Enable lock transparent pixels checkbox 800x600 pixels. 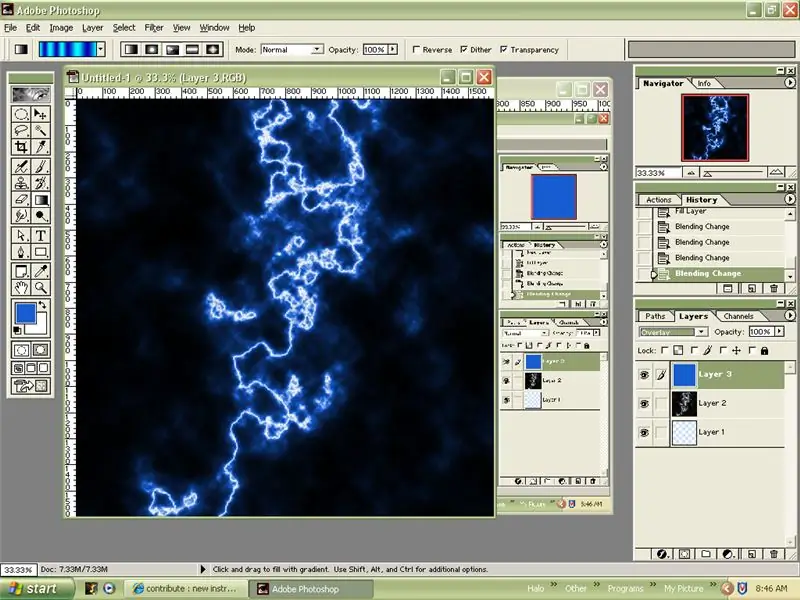pos(664,350)
